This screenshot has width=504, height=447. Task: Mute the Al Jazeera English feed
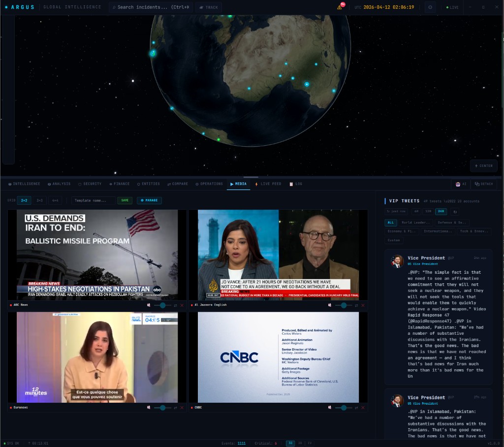tap(329, 305)
